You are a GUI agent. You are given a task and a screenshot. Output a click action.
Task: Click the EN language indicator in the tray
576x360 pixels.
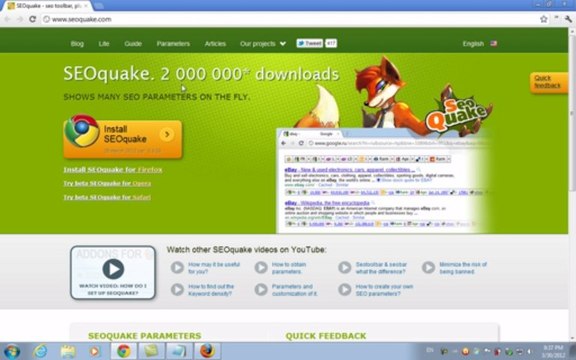(x=429, y=349)
